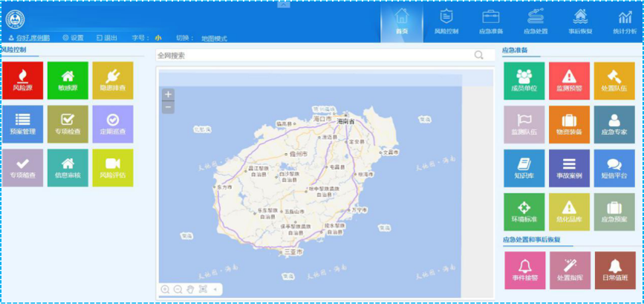Click the 处置指挥 magic wand tile

click(x=569, y=269)
